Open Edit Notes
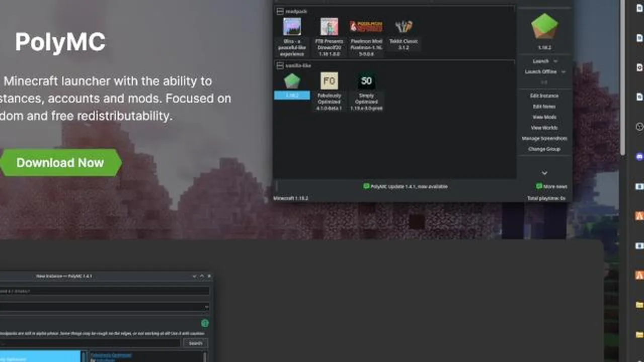The width and height of the screenshot is (644, 362). 544,107
